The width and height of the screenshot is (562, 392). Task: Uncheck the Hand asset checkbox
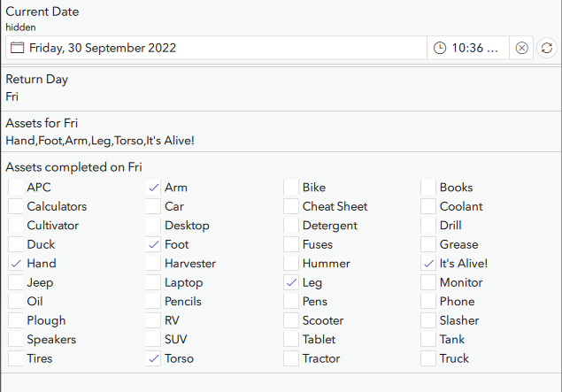pos(16,264)
